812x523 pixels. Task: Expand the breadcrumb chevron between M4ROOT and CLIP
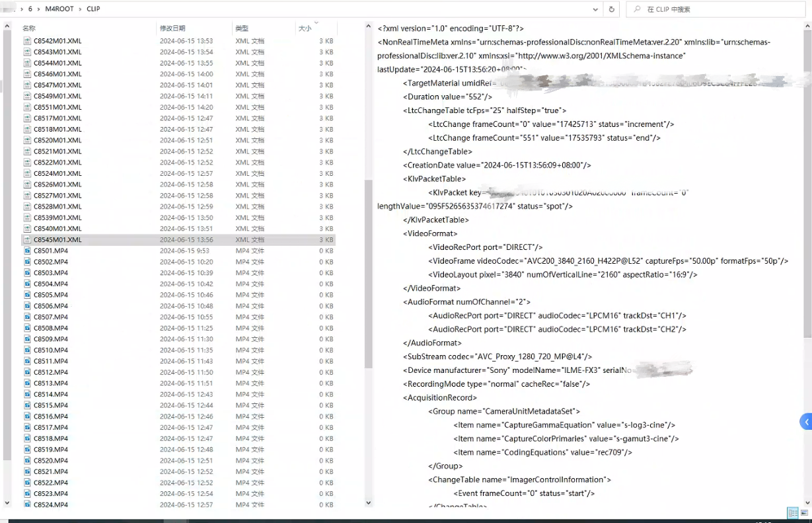[x=80, y=9]
